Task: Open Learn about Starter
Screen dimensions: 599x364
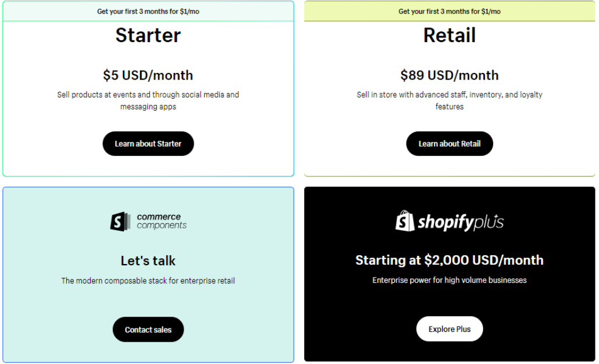Action: point(148,144)
